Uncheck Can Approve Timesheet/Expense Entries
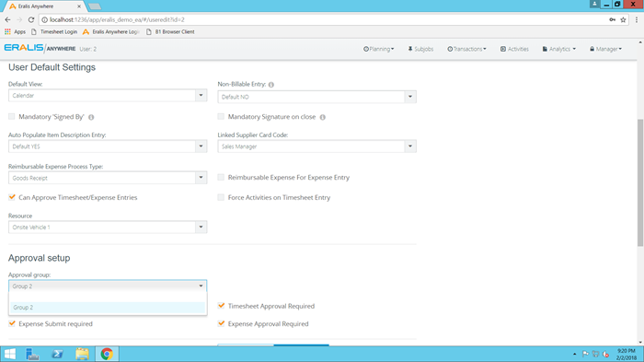The image size is (644, 362). 11,197
